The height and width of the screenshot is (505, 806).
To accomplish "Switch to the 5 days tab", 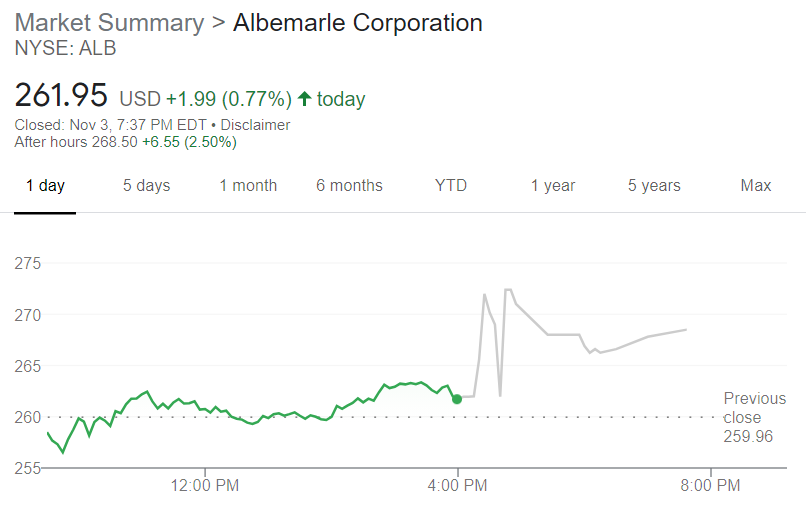I will [146, 185].
